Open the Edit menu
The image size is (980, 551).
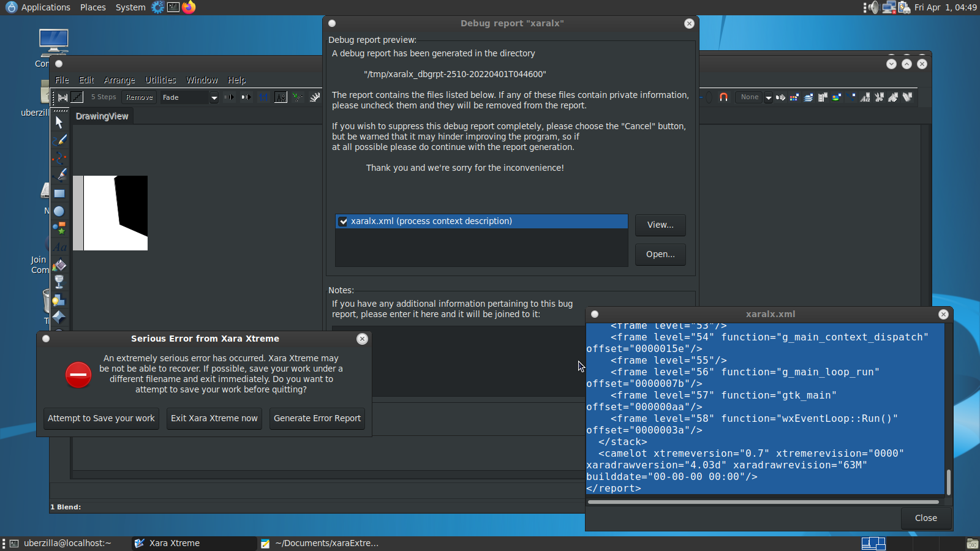coord(86,80)
